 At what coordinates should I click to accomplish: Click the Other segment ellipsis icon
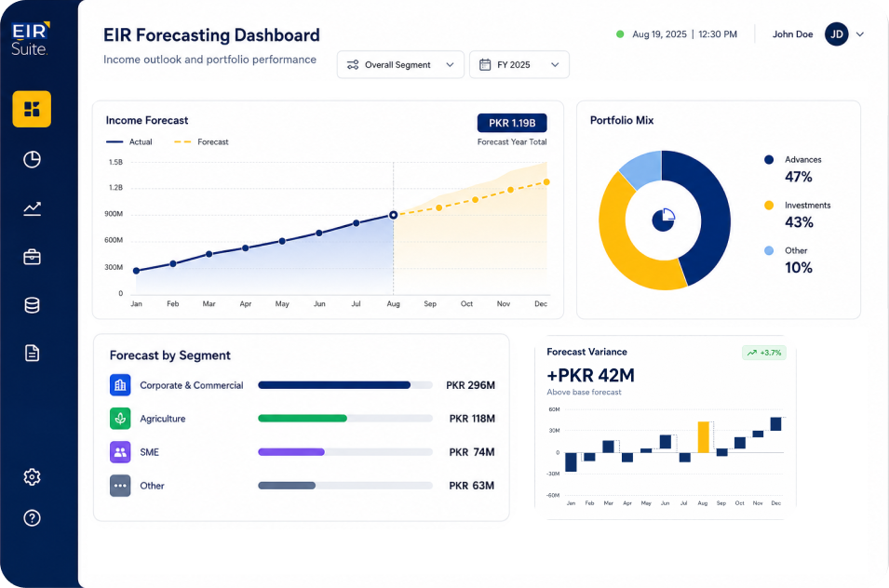[120, 486]
